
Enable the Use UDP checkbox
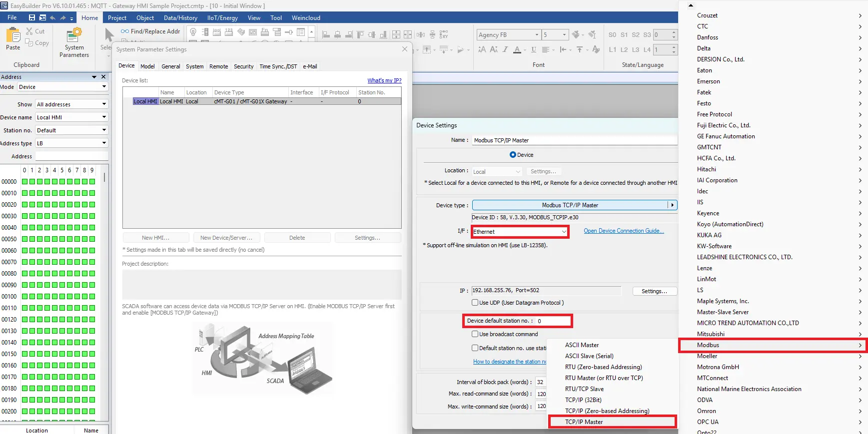click(x=475, y=303)
